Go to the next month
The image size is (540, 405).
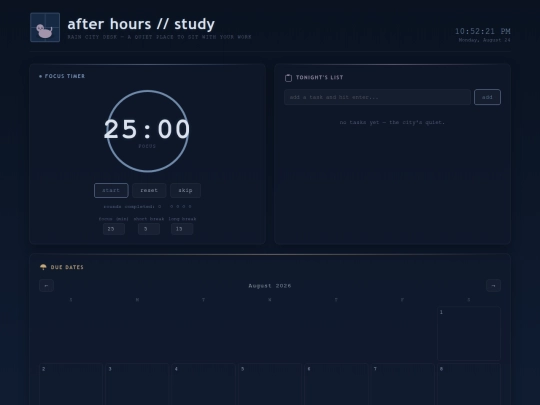point(493,285)
